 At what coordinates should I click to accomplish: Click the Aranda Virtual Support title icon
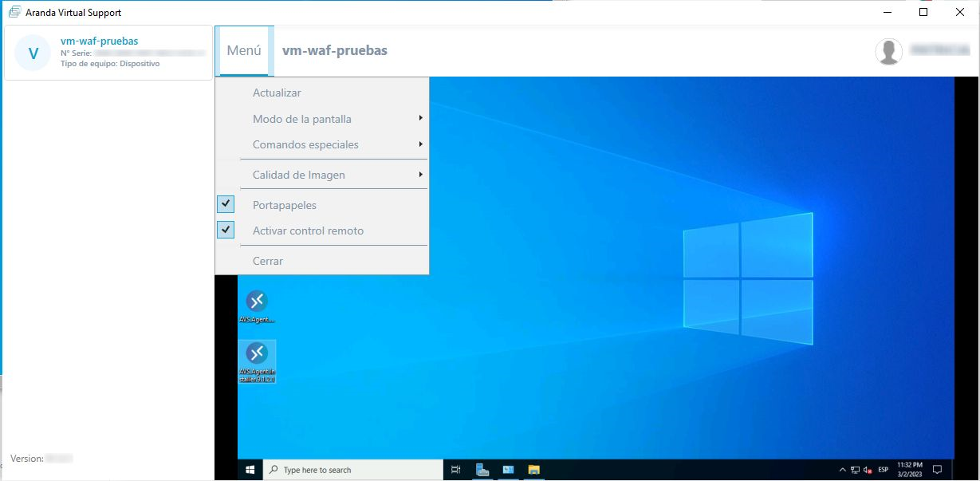14,12
